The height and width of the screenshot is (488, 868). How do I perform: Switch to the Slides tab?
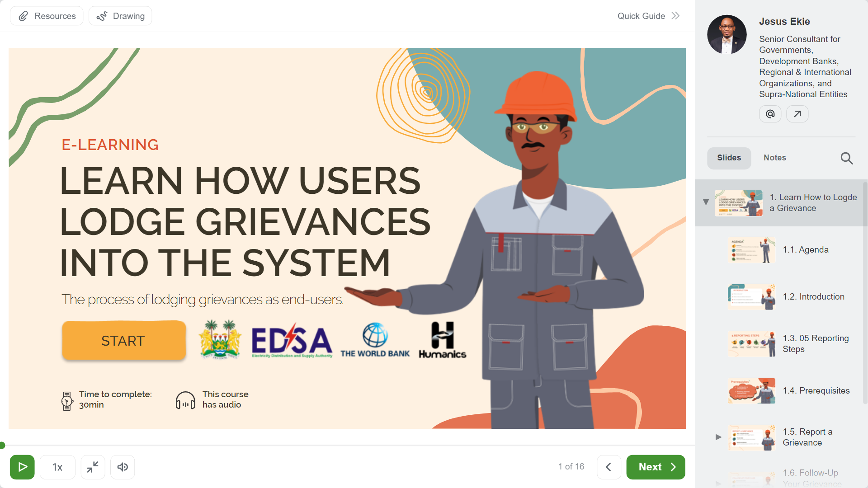click(729, 158)
